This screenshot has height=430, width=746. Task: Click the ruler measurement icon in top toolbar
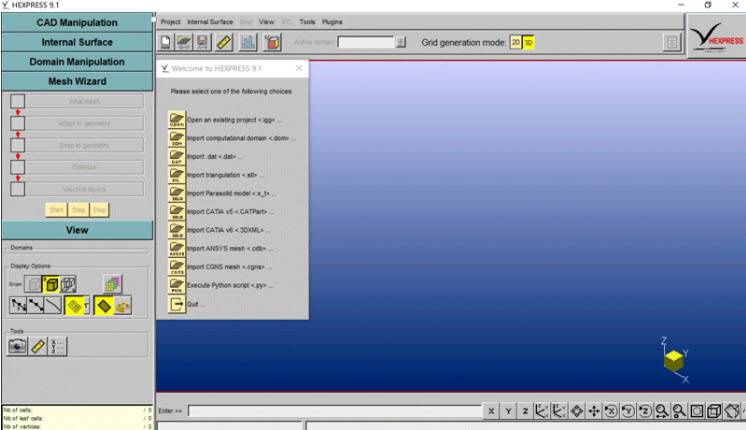[224, 42]
